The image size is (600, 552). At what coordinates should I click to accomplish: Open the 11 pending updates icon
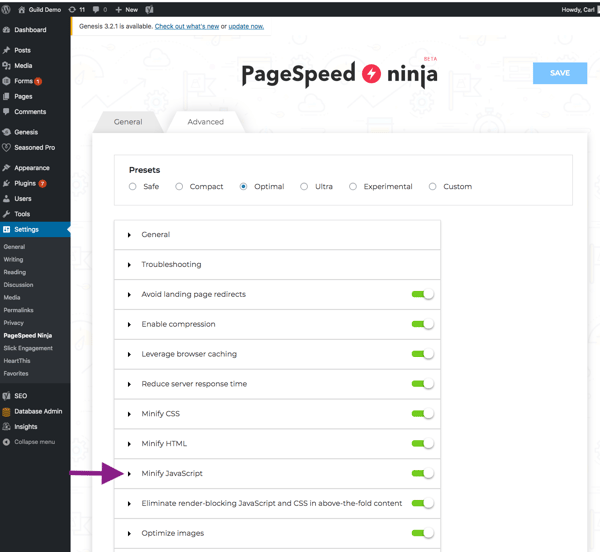(72, 10)
